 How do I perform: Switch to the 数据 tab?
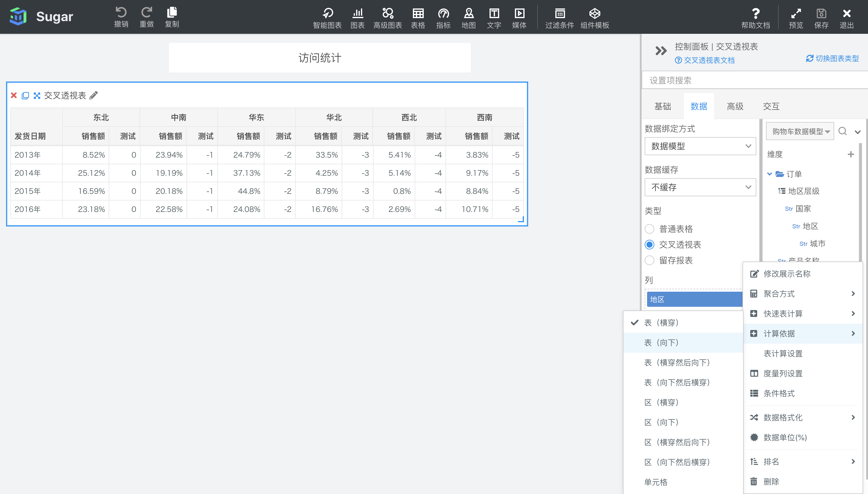coord(699,107)
